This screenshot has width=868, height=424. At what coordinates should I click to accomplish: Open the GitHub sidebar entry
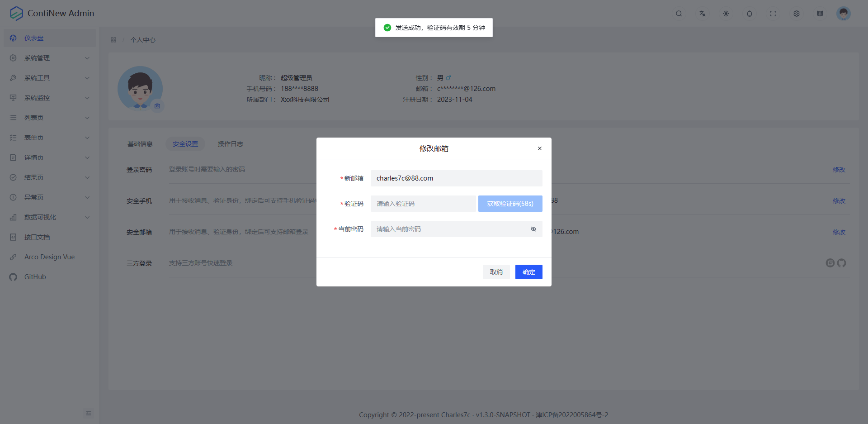point(35,276)
